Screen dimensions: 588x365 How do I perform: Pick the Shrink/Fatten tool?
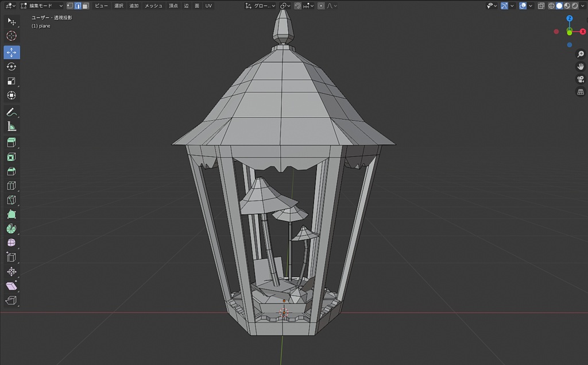[x=11, y=271]
